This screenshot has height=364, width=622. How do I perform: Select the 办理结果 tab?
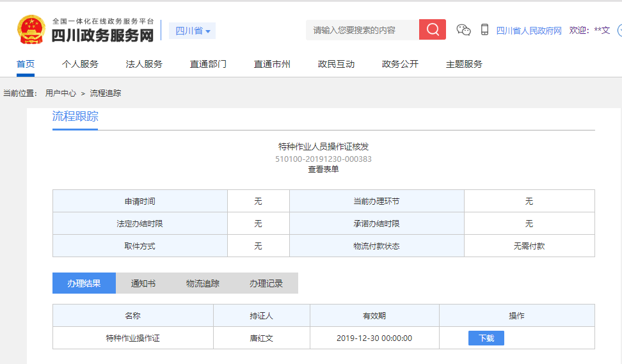(x=84, y=283)
